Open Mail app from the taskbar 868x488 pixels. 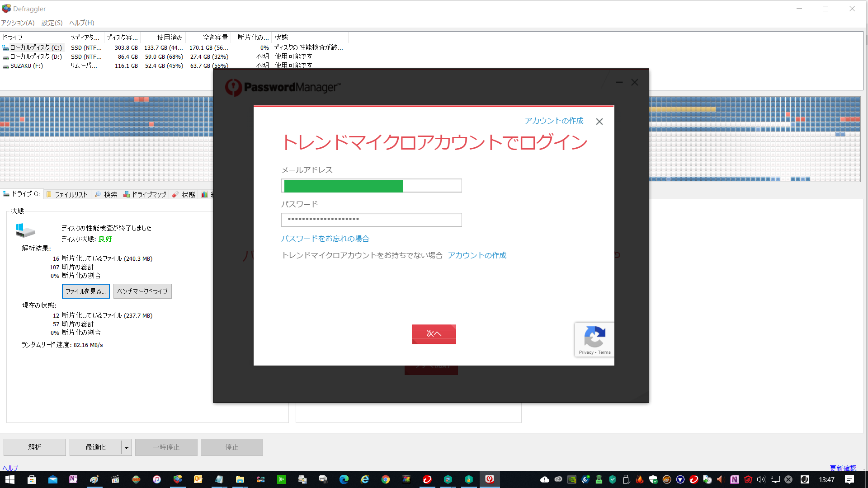click(x=53, y=479)
